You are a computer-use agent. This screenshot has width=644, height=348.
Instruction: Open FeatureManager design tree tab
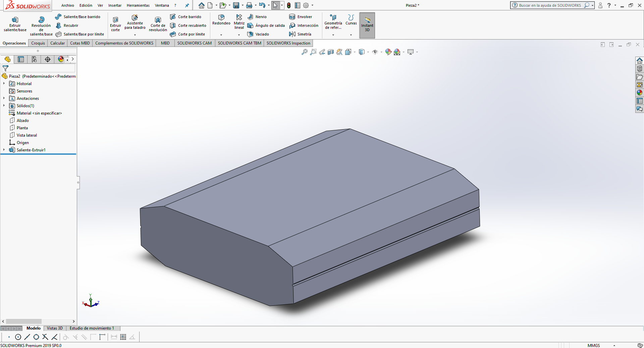(7, 59)
